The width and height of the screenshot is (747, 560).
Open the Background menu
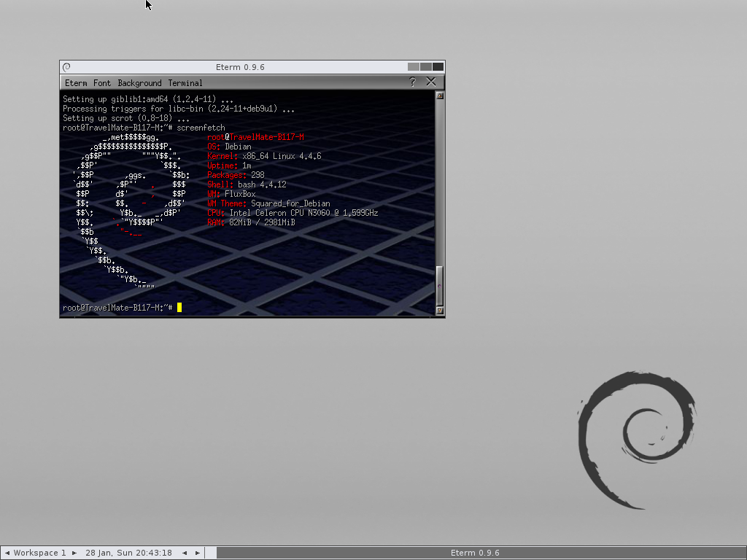(139, 83)
